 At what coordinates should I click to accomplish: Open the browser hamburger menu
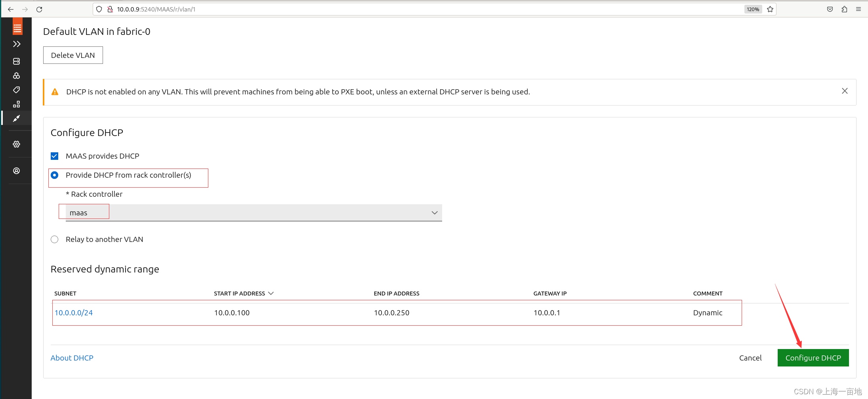[x=858, y=9]
